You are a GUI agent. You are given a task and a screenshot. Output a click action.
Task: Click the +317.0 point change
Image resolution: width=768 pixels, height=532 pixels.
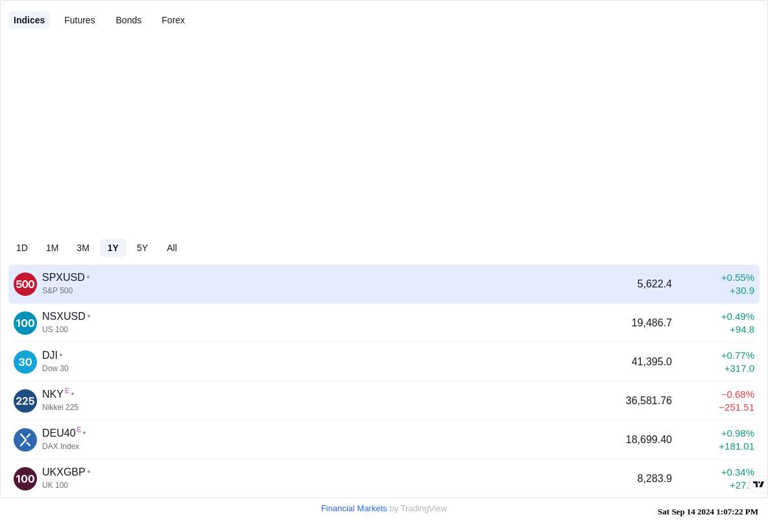pyautogui.click(x=739, y=369)
